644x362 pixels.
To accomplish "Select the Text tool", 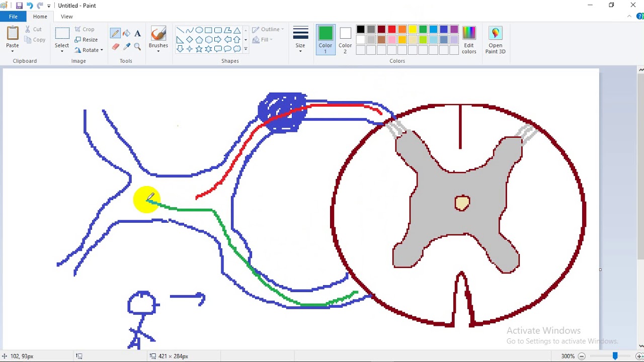I will (137, 34).
